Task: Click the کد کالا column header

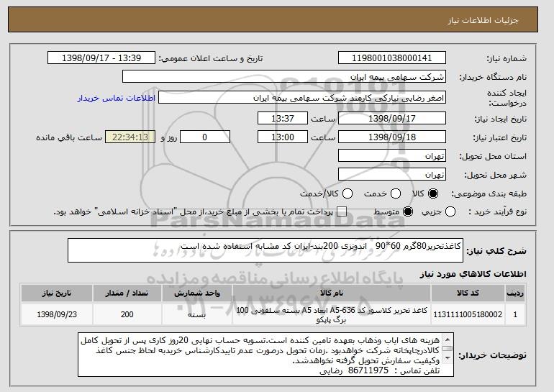Action: 468,293
